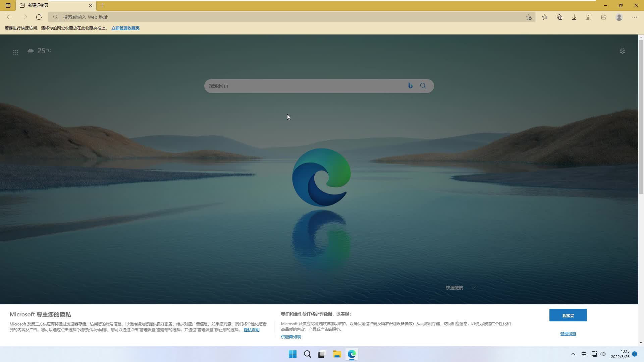The height and width of the screenshot is (362, 644).
Task: Open the Settings and more ellipsis menu
Action: pyautogui.click(x=635, y=17)
